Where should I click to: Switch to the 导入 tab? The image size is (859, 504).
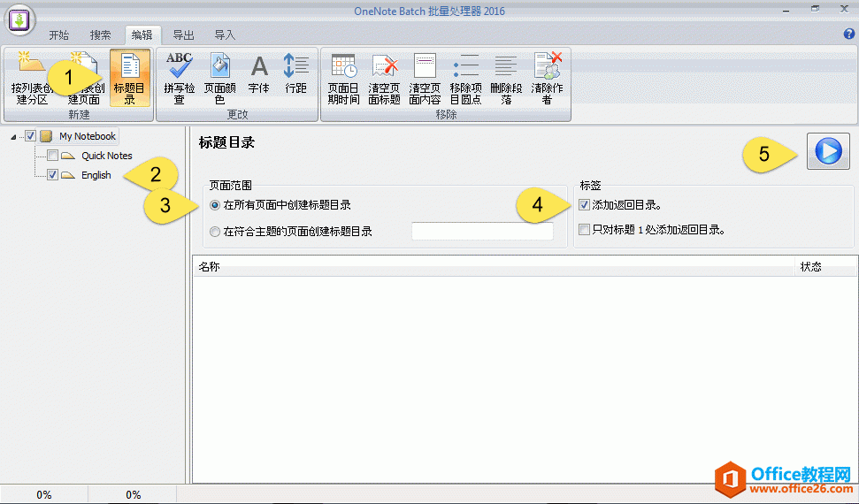225,35
